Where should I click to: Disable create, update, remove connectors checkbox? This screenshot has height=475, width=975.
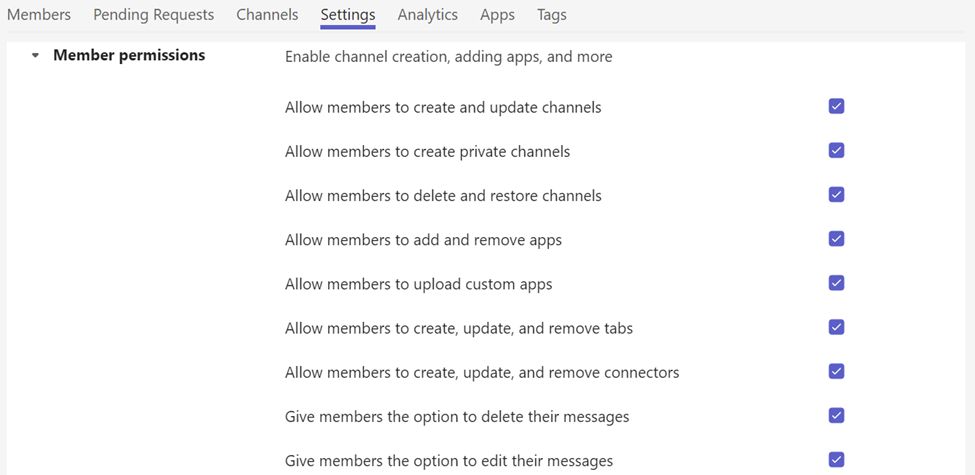point(836,371)
